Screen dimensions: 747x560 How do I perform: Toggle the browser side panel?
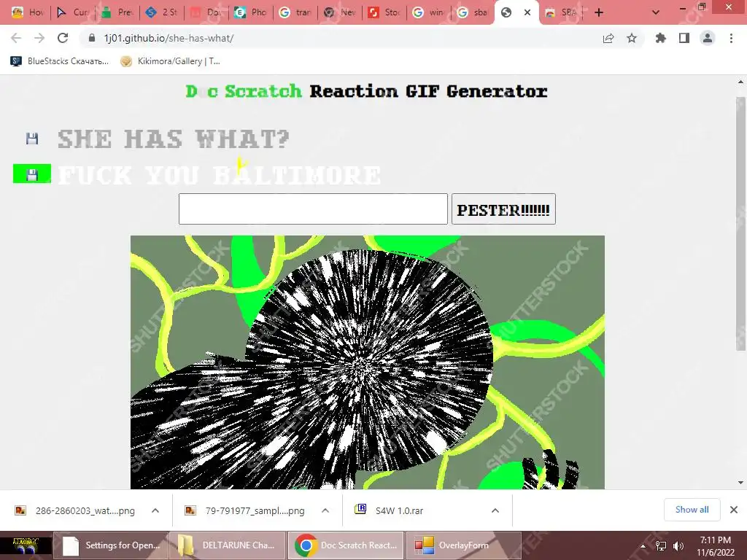pos(684,38)
